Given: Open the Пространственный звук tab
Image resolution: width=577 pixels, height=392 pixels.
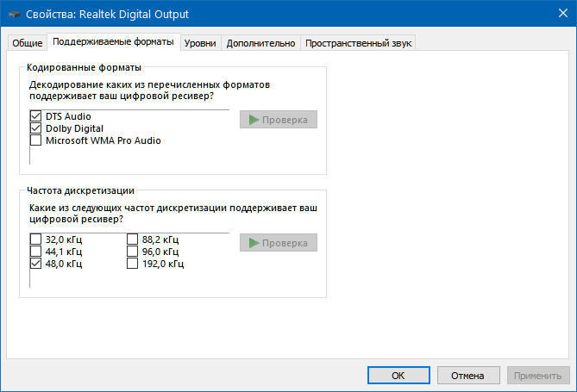Looking at the screenshot, I should point(358,43).
